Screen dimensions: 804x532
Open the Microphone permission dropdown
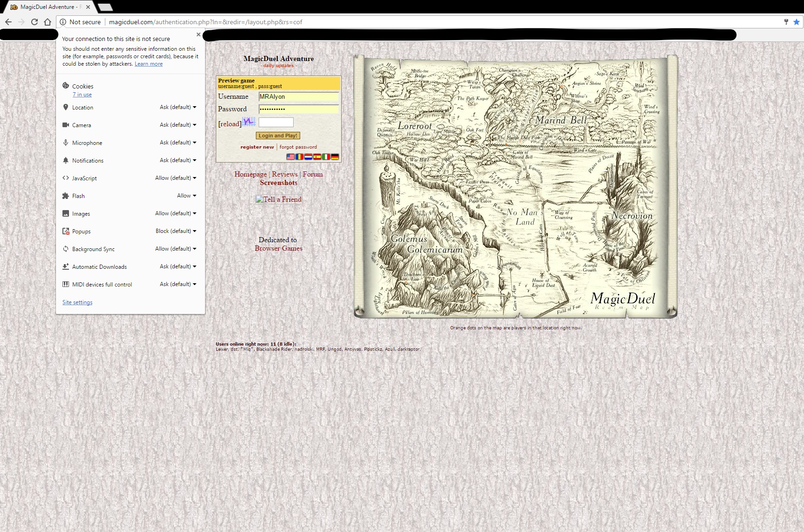coord(178,143)
